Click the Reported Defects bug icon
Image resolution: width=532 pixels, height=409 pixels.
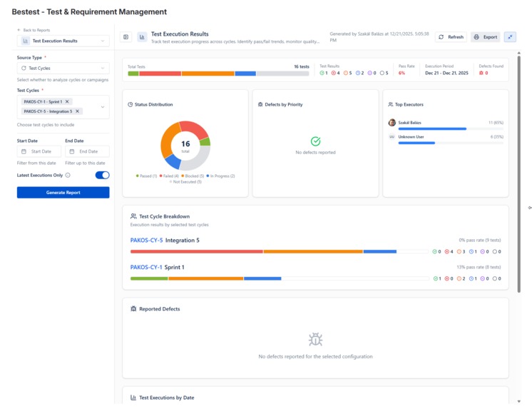pyautogui.click(x=133, y=309)
